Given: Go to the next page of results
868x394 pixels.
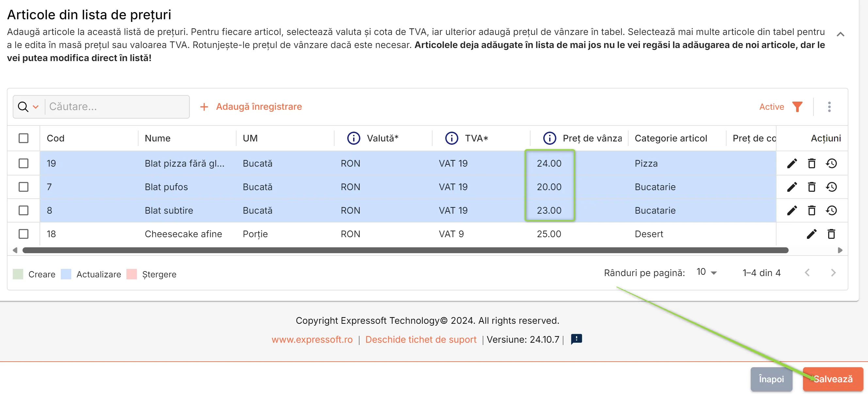Looking at the screenshot, I should click(833, 273).
